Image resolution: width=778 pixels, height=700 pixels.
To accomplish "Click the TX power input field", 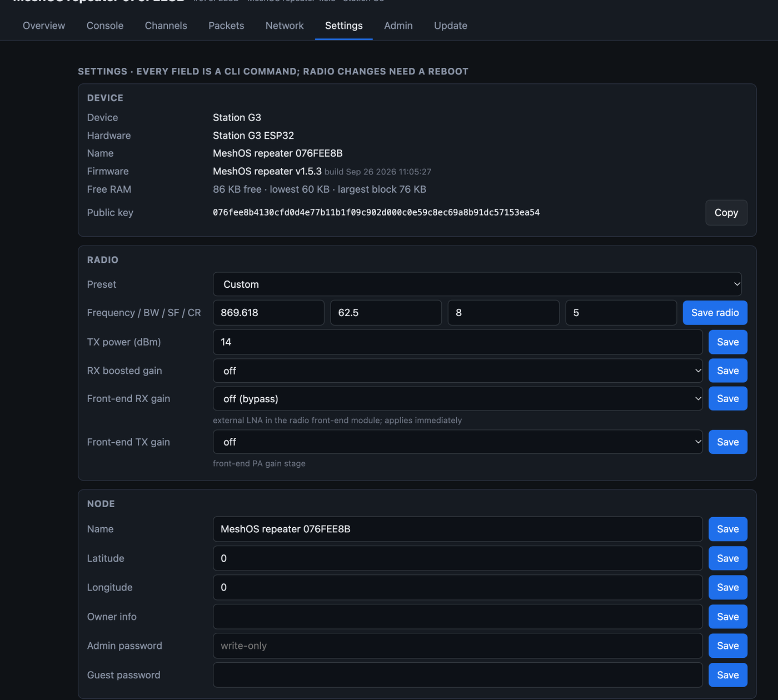I will pos(457,342).
